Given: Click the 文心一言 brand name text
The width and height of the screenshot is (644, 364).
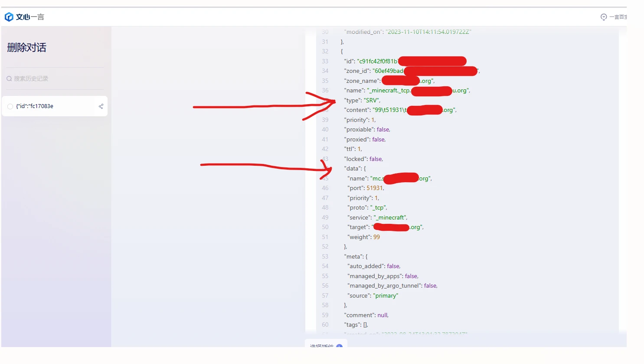Looking at the screenshot, I should coord(30,17).
